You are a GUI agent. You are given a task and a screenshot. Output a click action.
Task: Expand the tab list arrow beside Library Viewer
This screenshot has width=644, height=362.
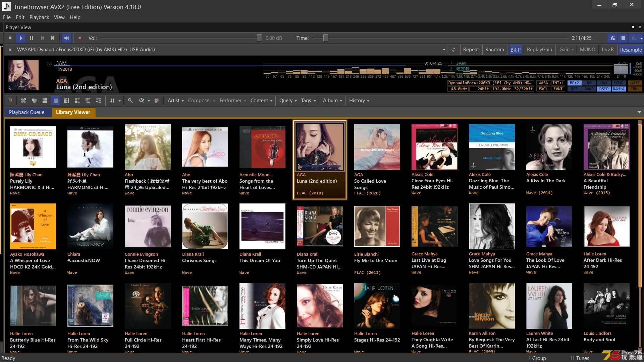point(639,112)
